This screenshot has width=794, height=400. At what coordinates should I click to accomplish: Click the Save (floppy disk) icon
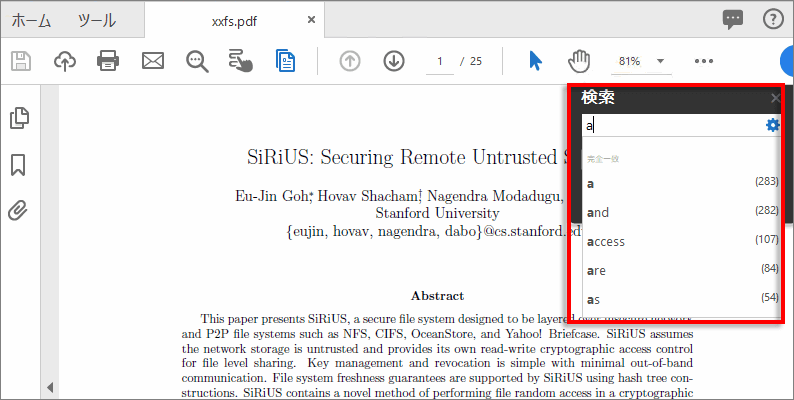[x=21, y=61]
